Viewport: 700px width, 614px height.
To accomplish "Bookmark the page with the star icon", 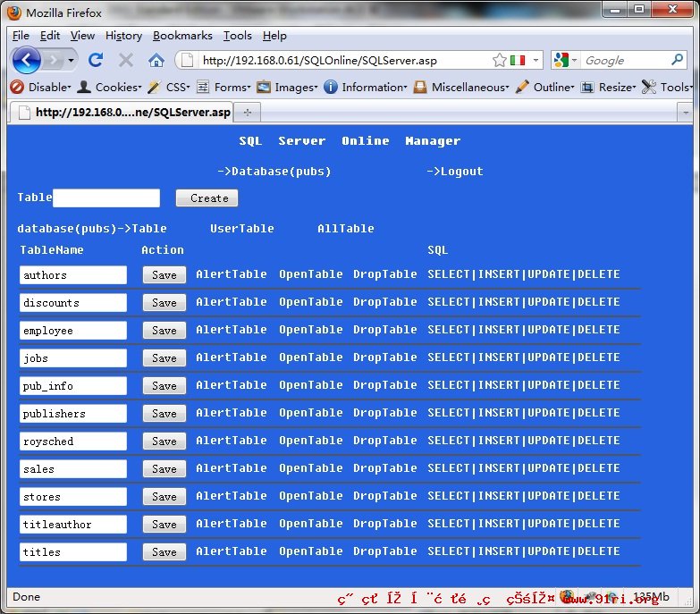I will [500, 60].
